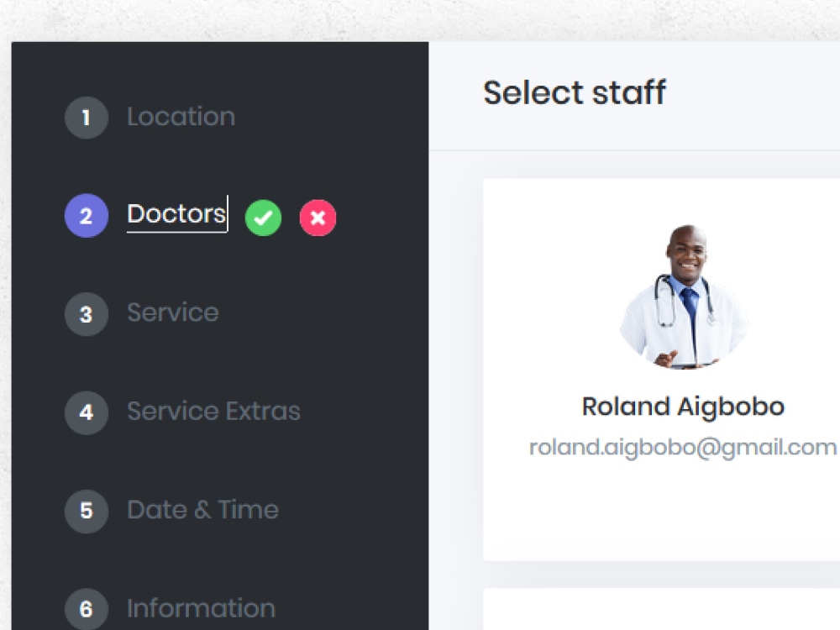Cancel rename with red X icon
Screen dimensions: 840x630
coord(318,218)
